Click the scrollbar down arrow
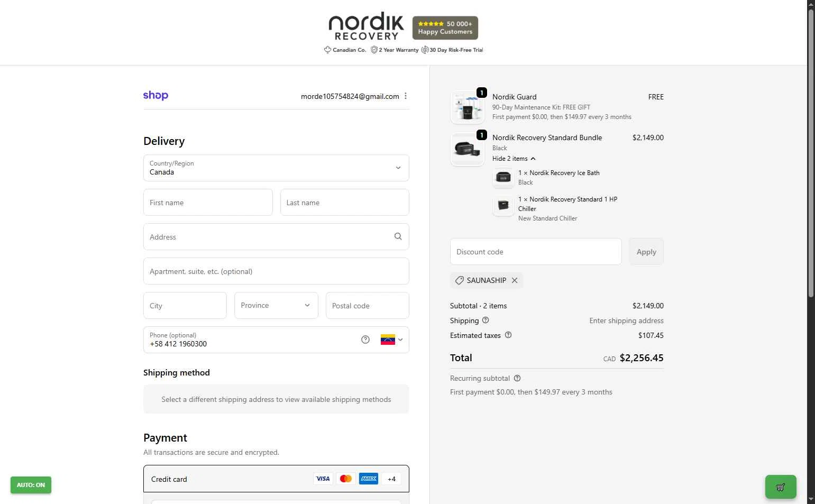This screenshot has width=815, height=504. [x=811, y=499]
